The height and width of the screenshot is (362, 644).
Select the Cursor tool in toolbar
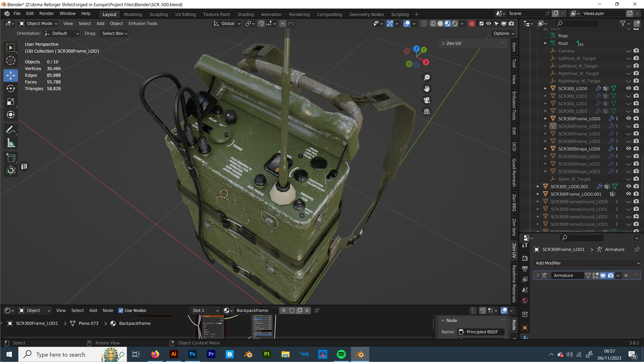11,61
